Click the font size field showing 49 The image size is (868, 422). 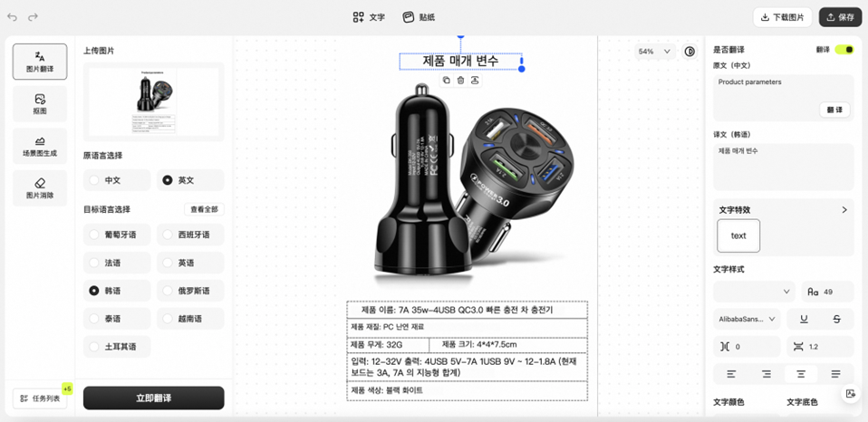pos(827,292)
